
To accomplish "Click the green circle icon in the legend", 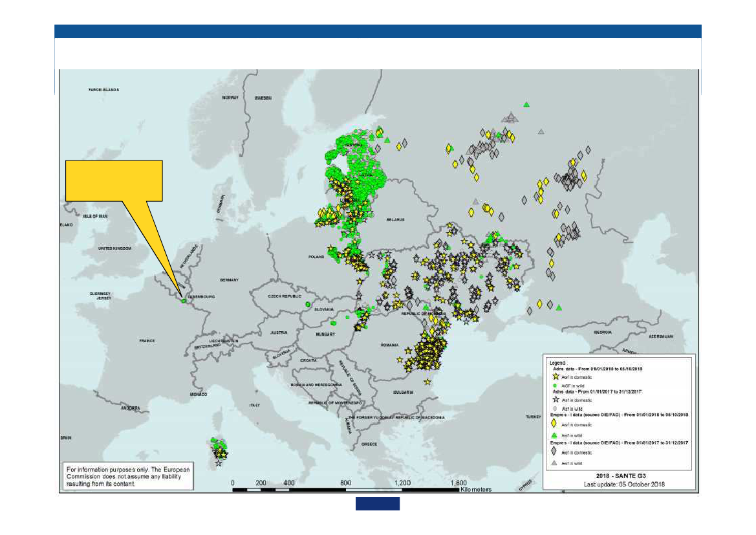I will point(555,385).
